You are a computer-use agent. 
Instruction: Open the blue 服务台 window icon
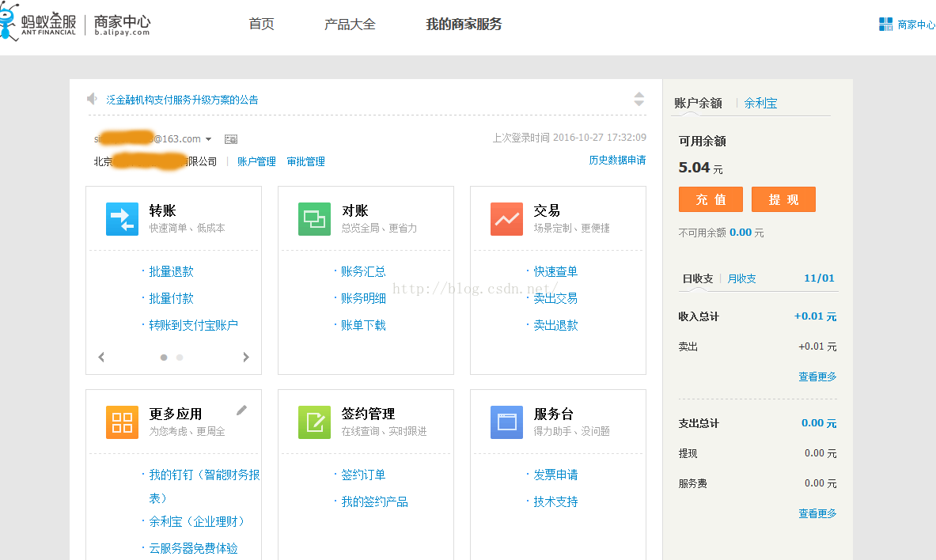(x=506, y=422)
